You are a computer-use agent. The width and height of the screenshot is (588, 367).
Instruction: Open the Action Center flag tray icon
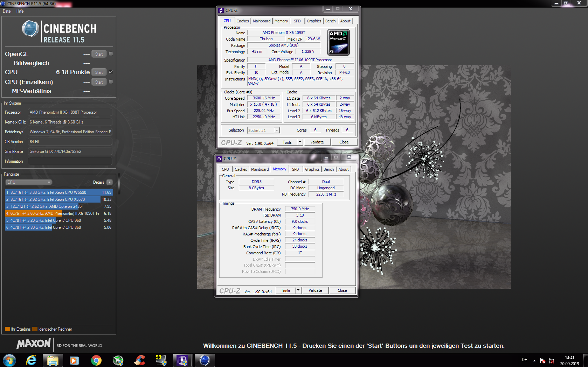pyautogui.click(x=543, y=360)
